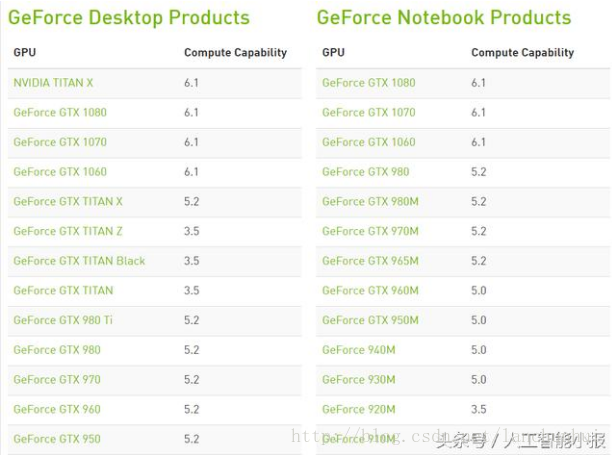Select the GeForce GTX 970 link
The height and width of the screenshot is (456, 612).
tap(57, 379)
